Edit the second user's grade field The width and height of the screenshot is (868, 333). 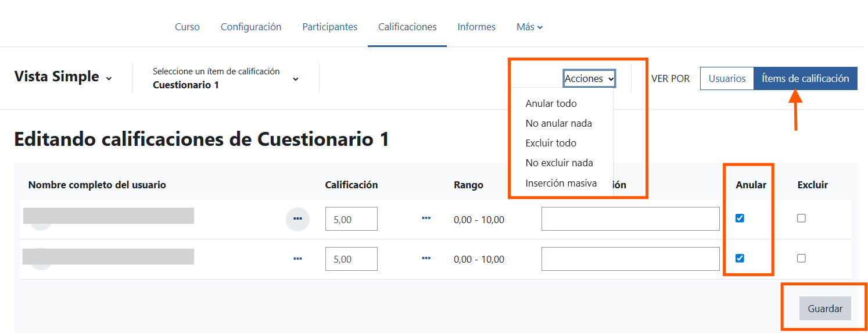[351, 259]
